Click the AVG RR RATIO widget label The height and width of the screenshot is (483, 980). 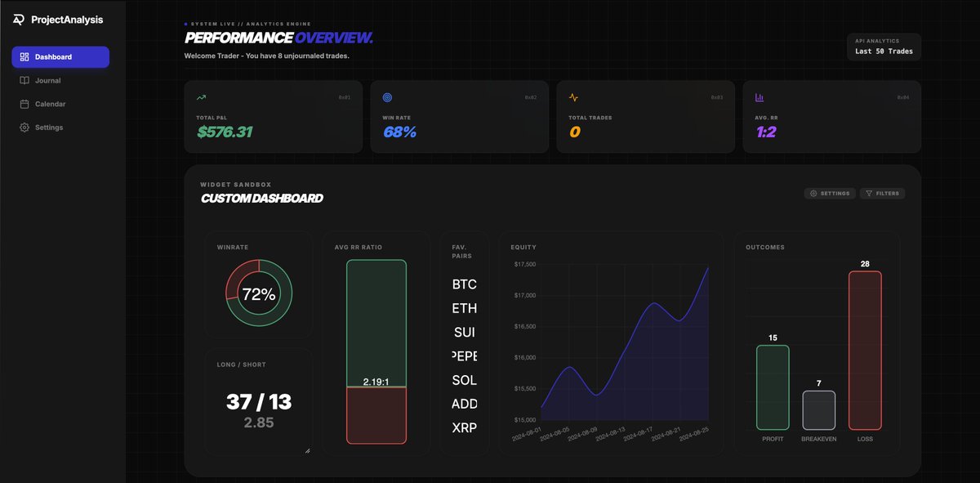point(358,247)
